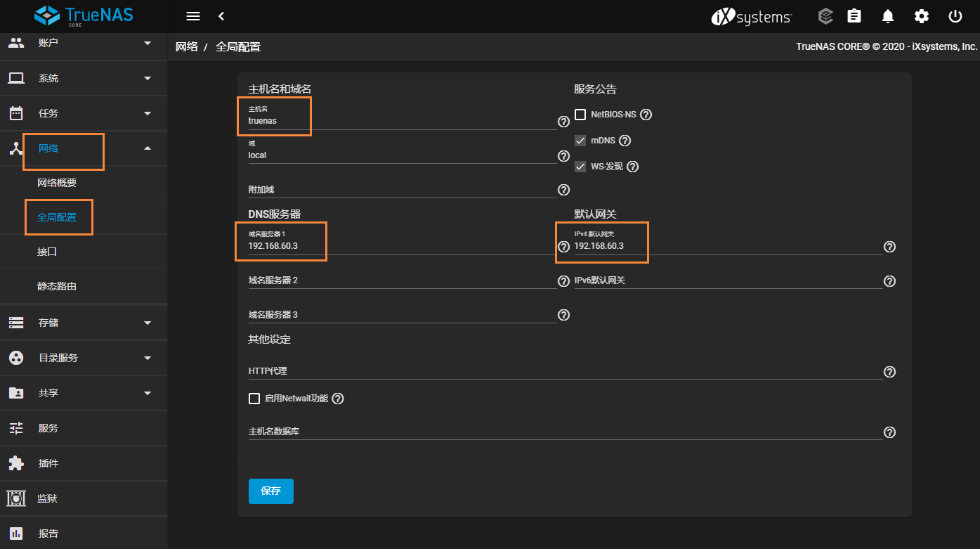Screen dimensions: 980x549
Task: Click the 主机名 field containing truenas
Action: 403,120
